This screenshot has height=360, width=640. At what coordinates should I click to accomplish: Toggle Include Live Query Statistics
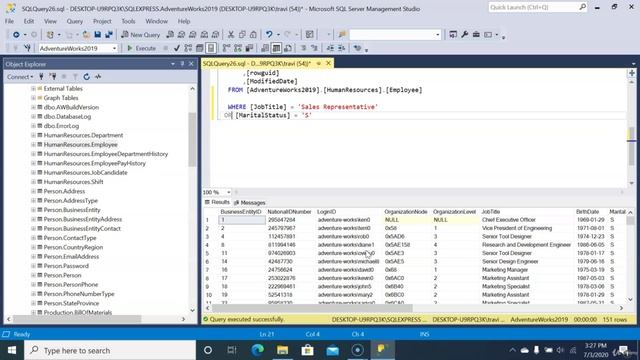pyautogui.click(x=238, y=48)
